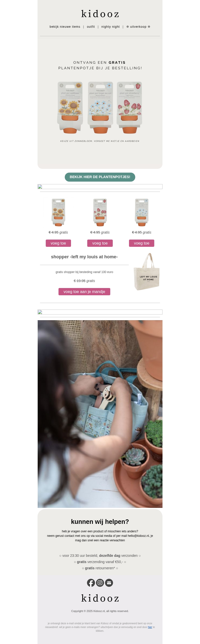Add the sunflower plant pot via 'voeg toe'
This screenshot has height=644, width=200.
click(x=58, y=243)
